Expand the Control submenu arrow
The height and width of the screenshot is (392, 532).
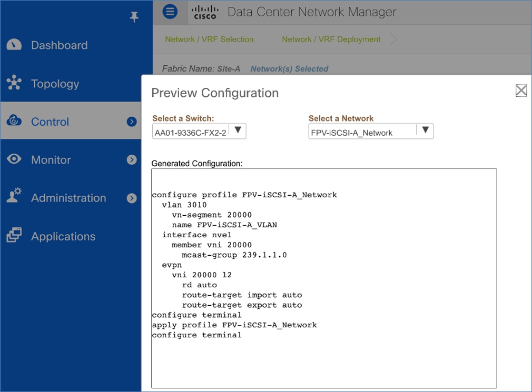click(x=132, y=122)
